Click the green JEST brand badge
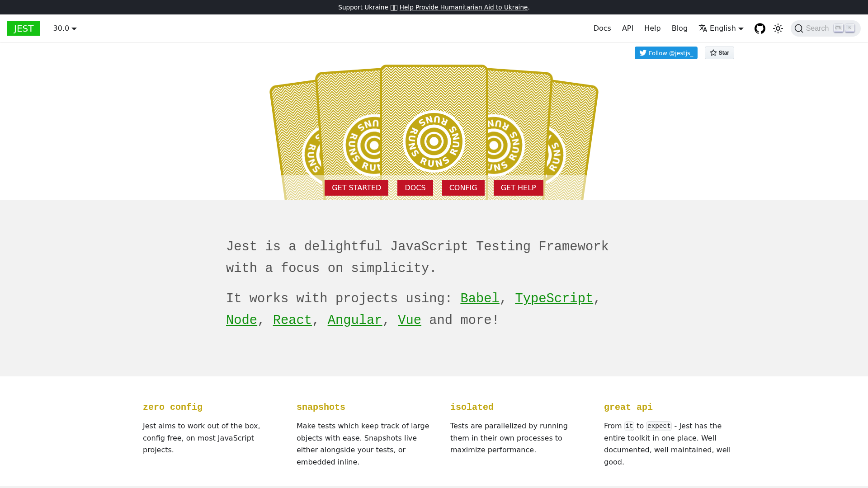This screenshot has height=488, width=868. (24, 28)
